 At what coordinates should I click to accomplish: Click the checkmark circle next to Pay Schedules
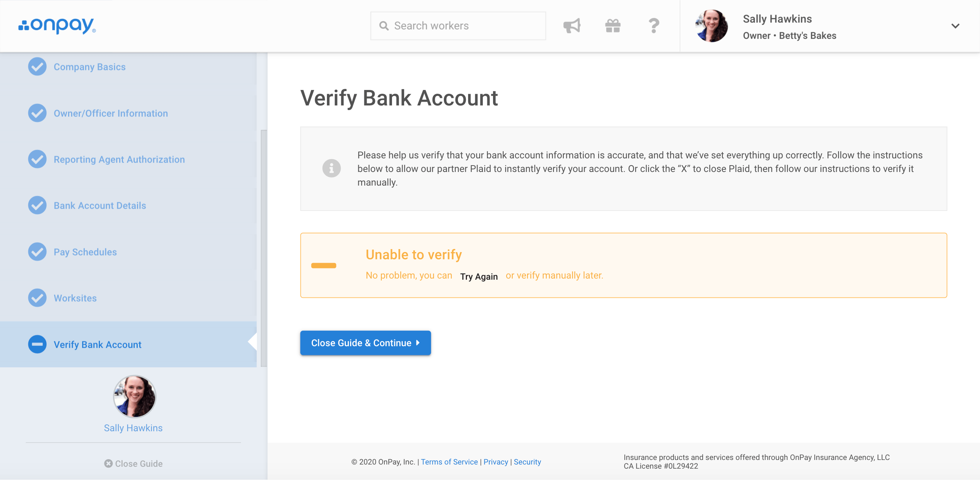(x=37, y=252)
